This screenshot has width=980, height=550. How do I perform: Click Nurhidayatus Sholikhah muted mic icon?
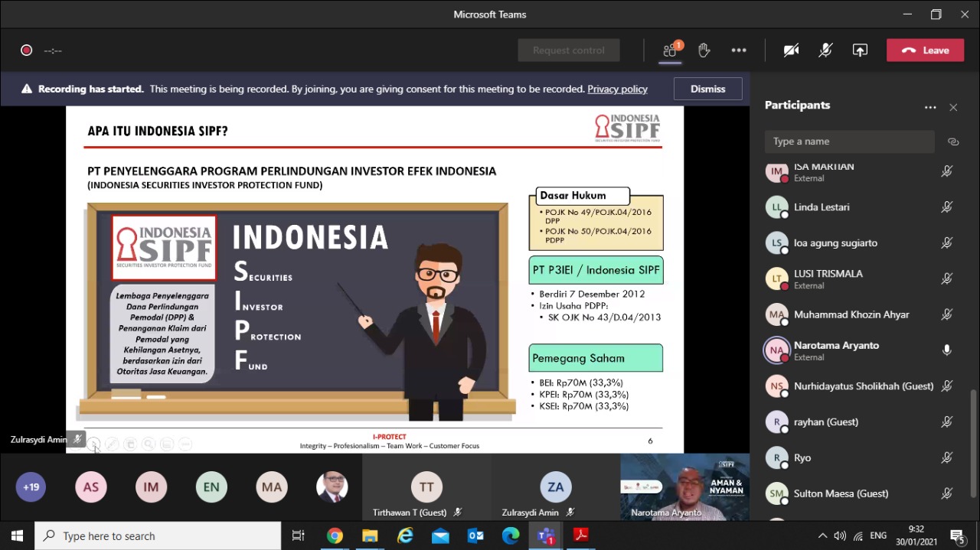coord(947,386)
